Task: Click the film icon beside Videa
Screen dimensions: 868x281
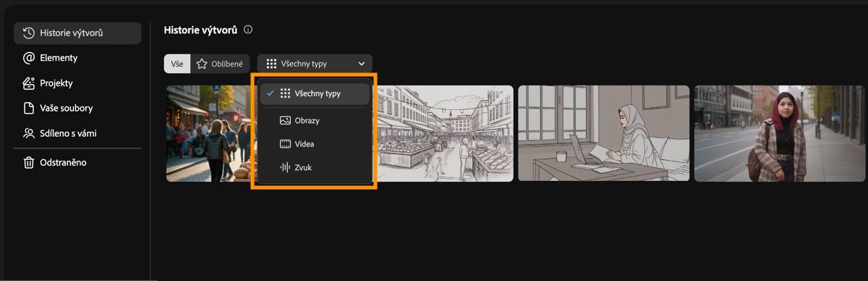Action: coord(285,144)
